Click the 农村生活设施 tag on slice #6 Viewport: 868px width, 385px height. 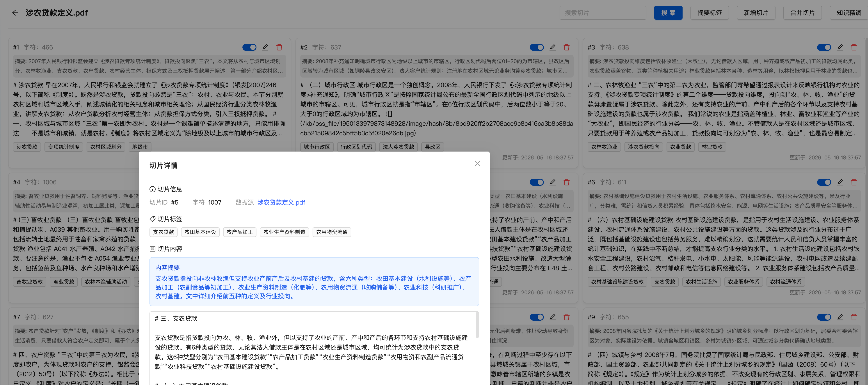click(x=702, y=282)
